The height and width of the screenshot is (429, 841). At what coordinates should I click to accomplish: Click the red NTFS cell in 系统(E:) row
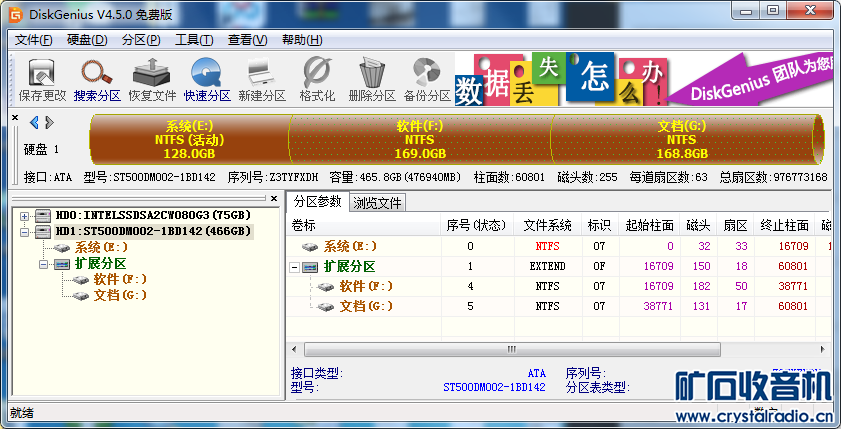(547, 247)
